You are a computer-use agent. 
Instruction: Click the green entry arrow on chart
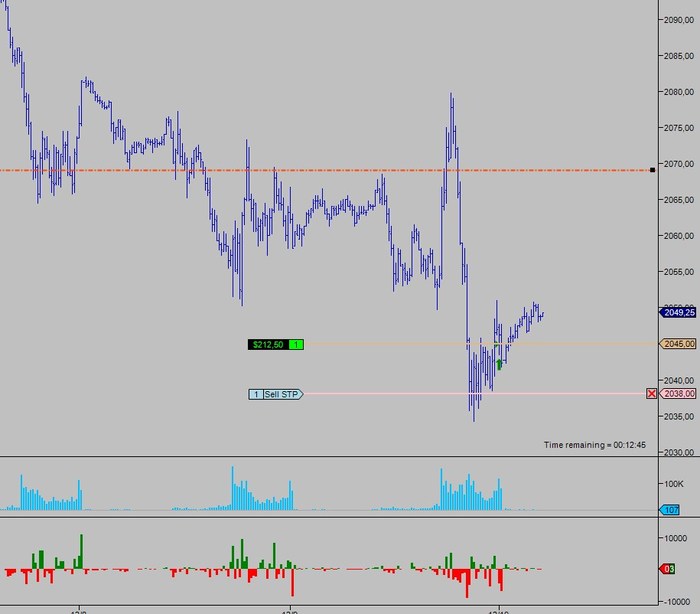point(499,364)
